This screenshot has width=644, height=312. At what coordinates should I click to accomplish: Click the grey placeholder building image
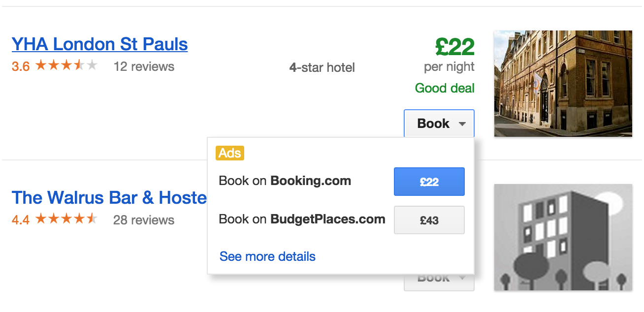pos(563,237)
